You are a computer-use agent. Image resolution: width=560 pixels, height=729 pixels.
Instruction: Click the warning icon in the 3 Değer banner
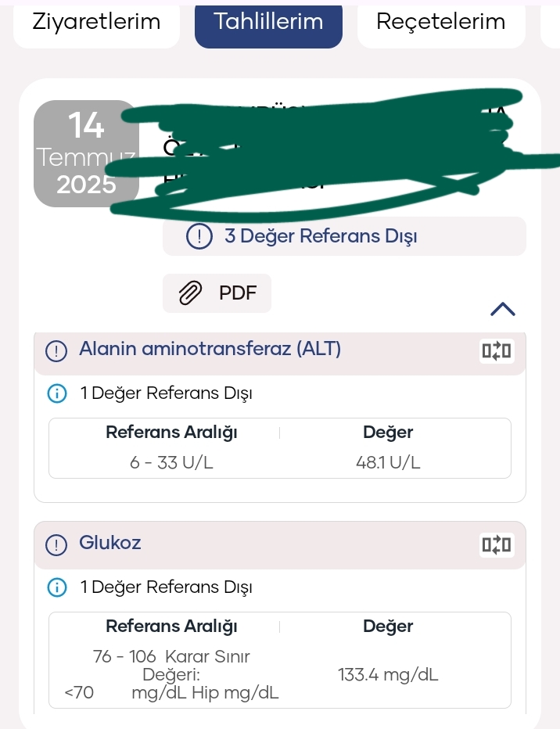tap(199, 236)
